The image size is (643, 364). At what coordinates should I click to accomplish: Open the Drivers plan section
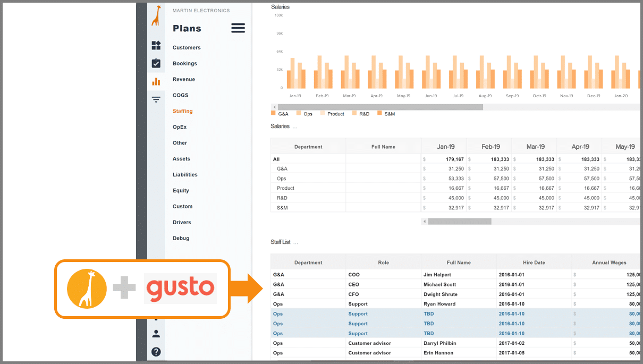tap(182, 223)
